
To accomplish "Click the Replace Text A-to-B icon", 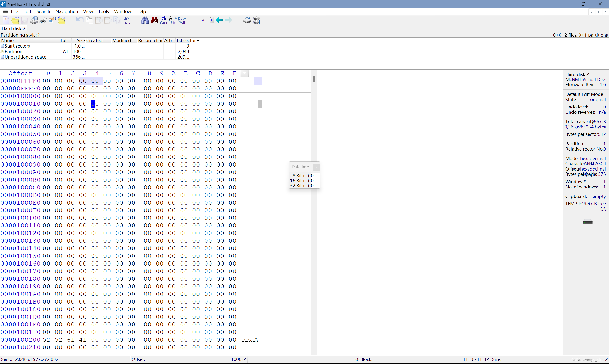I will (173, 20).
